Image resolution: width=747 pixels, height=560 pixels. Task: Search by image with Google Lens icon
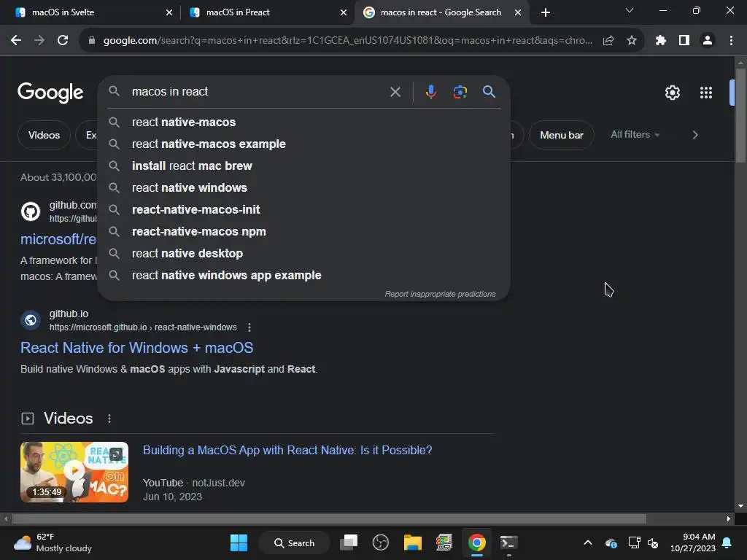click(460, 92)
